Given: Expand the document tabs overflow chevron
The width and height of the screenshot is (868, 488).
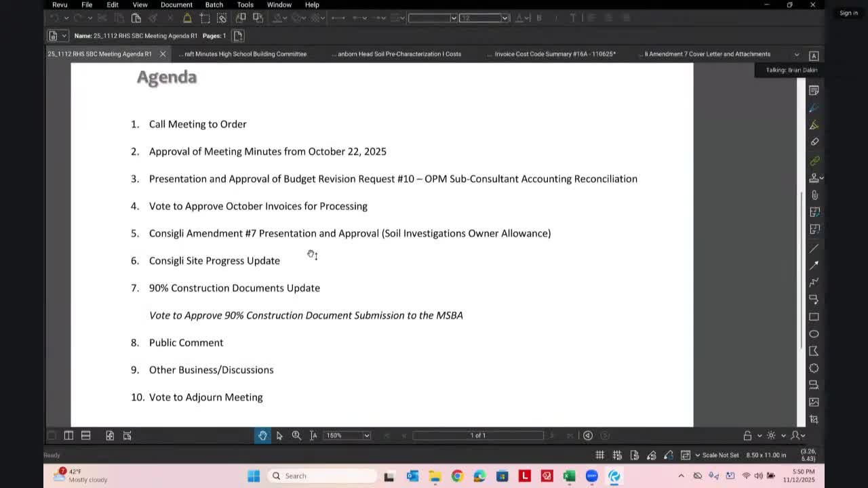Looking at the screenshot, I should pyautogui.click(x=797, y=54).
